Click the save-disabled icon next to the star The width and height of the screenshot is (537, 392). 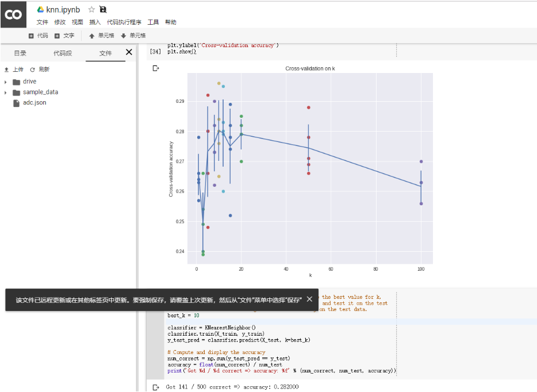103,9
